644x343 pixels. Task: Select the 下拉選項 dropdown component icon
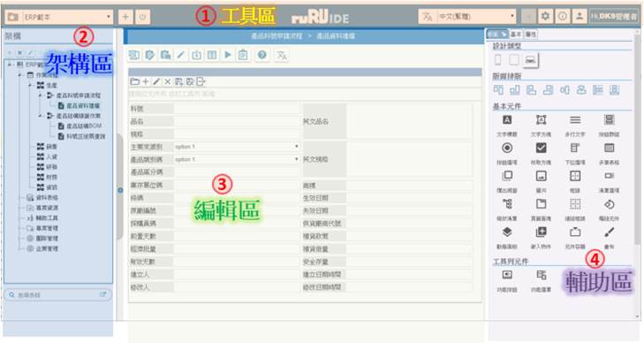(575, 148)
